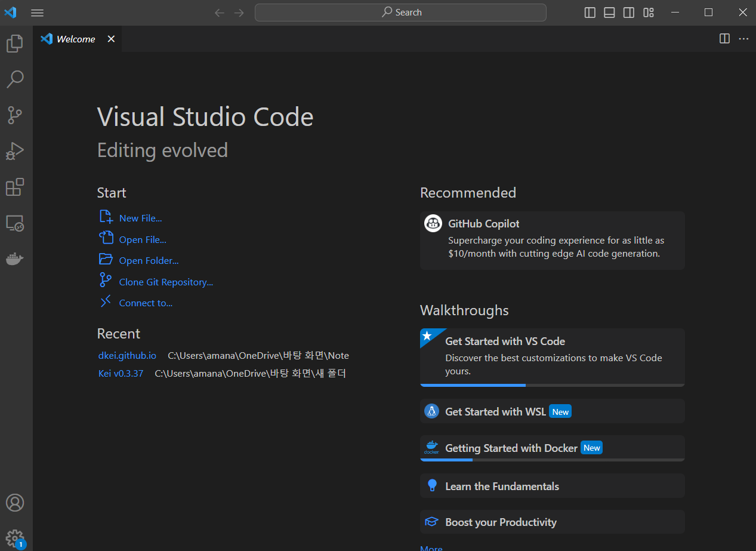This screenshot has width=756, height=551.
Task: Open Learn the Fundamentals walkthrough
Action: (x=553, y=486)
